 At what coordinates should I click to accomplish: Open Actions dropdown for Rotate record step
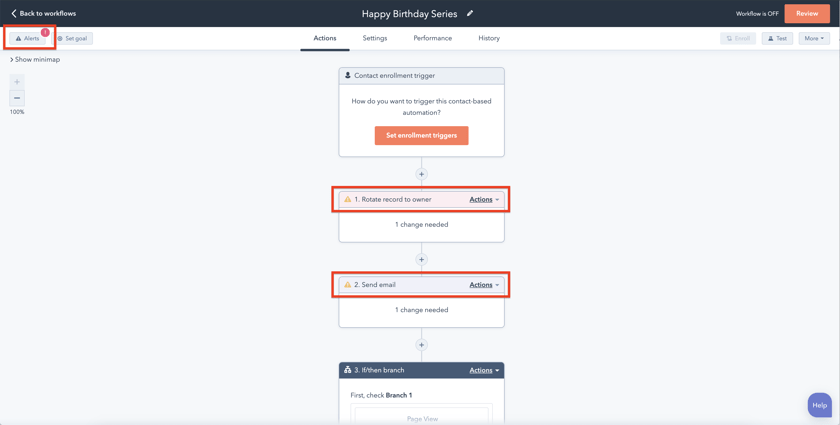pyautogui.click(x=484, y=200)
